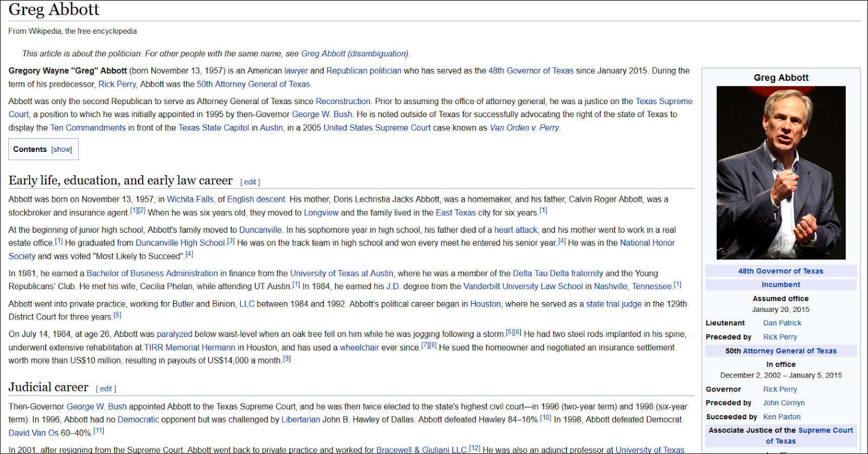Click the 'English descent' link

[x=256, y=200]
